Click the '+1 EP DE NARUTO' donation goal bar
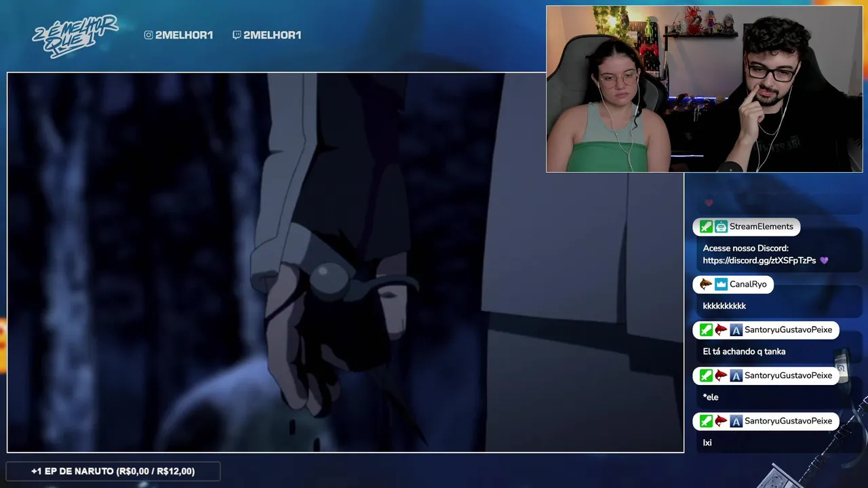Image resolution: width=868 pixels, height=488 pixels. [113, 471]
